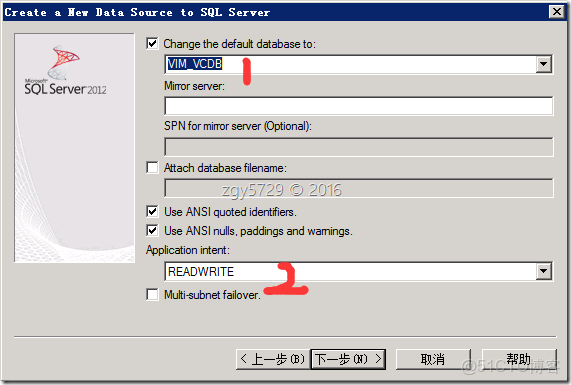Enable Attach database filename checkbox

(152, 168)
